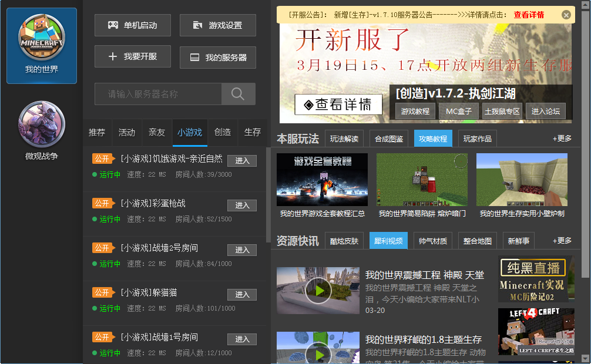Click the server list scrollbar
The image size is (591, 364).
click(x=268, y=195)
